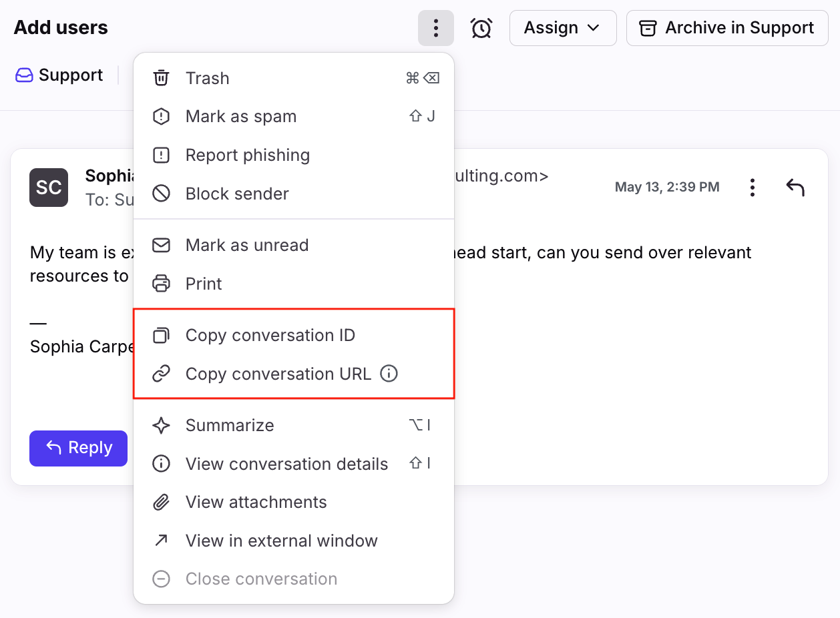
Task: Select Mark as spam
Action: [294, 117]
